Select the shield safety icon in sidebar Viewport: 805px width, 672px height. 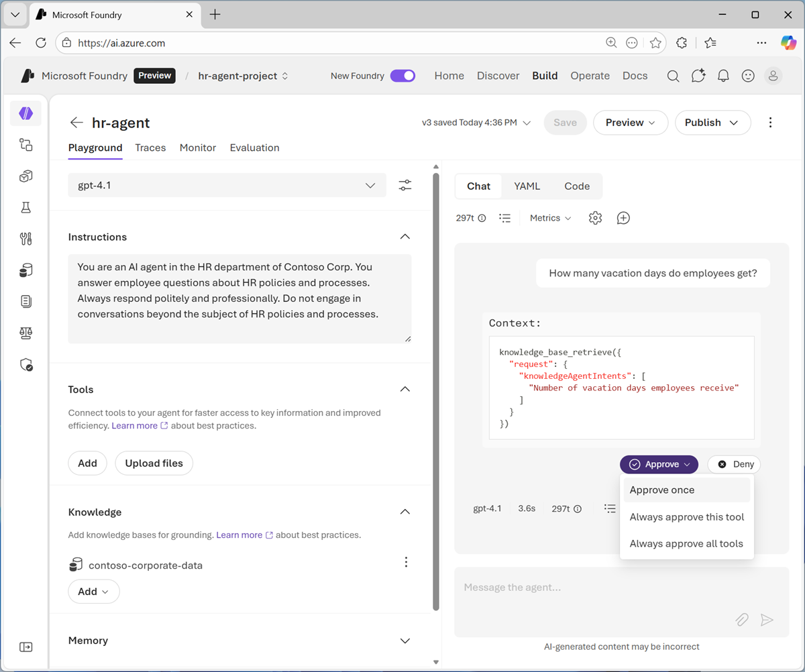[x=25, y=364]
